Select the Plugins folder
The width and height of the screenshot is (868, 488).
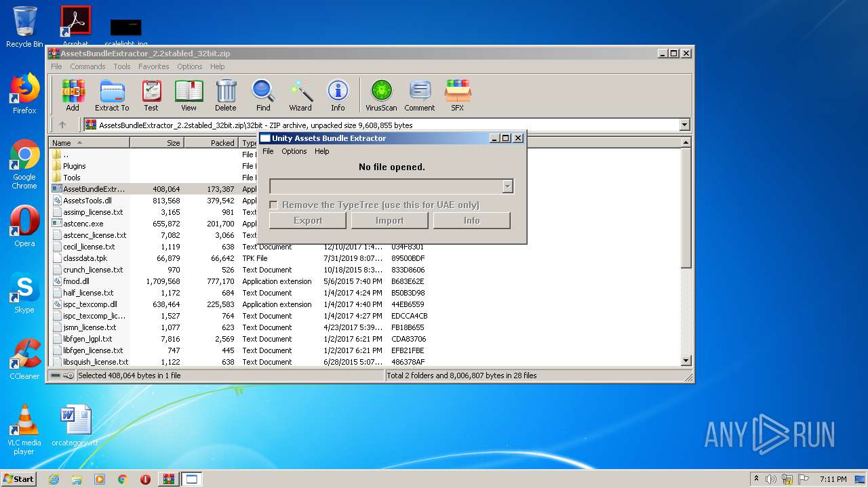(x=75, y=166)
